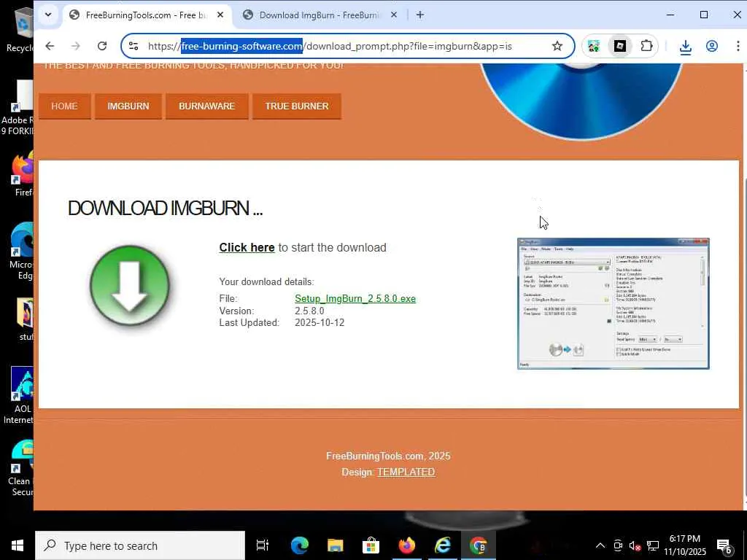Select the FreeBurningTools.com tab
Viewport: 747px width, 560px height.
point(146,15)
